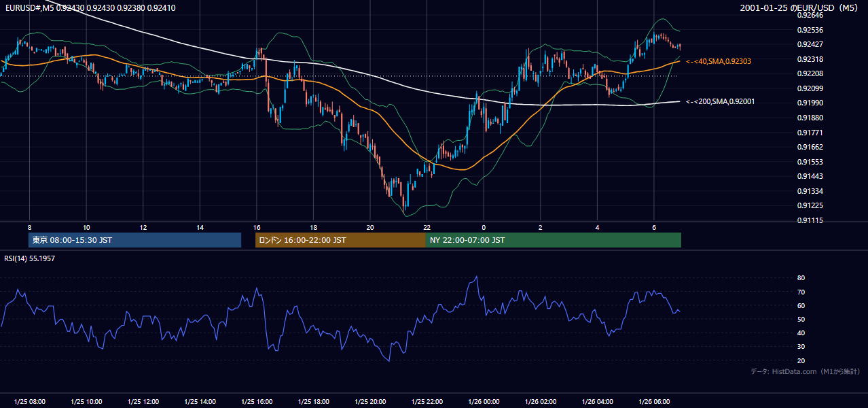Screen dimensions: 868x408
Task: Click RSI scale level 30
Action: [x=801, y=347]
